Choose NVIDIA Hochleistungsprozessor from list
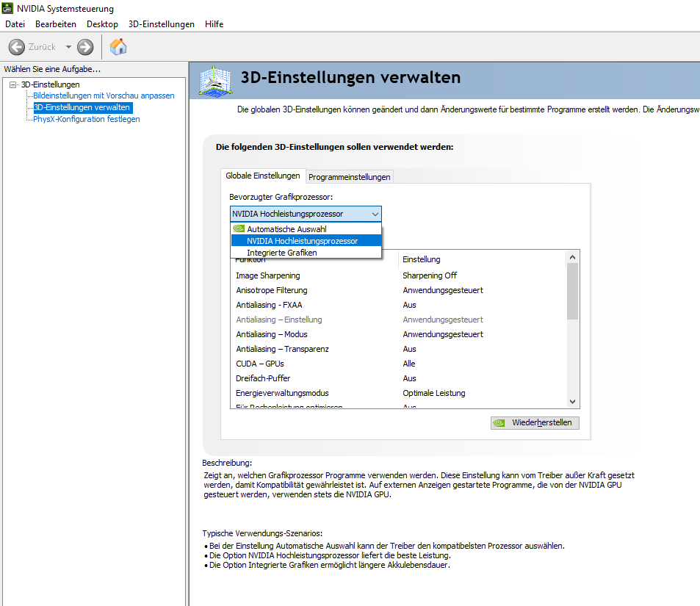Screen dimensions: 700x606 coord(306,241)
